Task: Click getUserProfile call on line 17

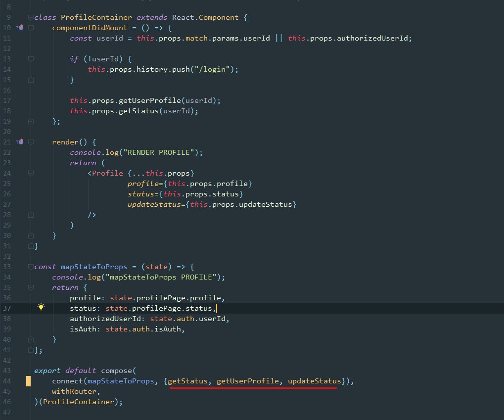Action: tap(150, 100)
